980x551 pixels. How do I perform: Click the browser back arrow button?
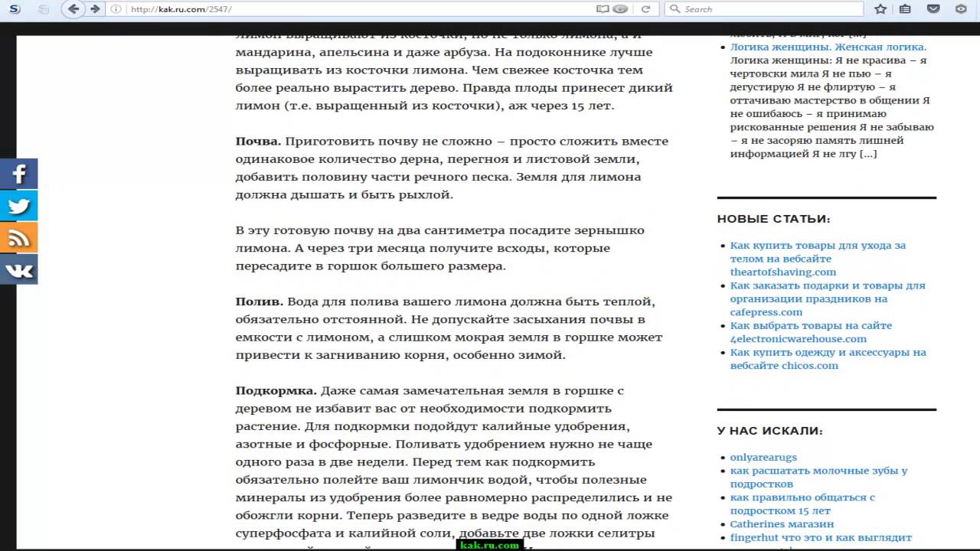73,9
